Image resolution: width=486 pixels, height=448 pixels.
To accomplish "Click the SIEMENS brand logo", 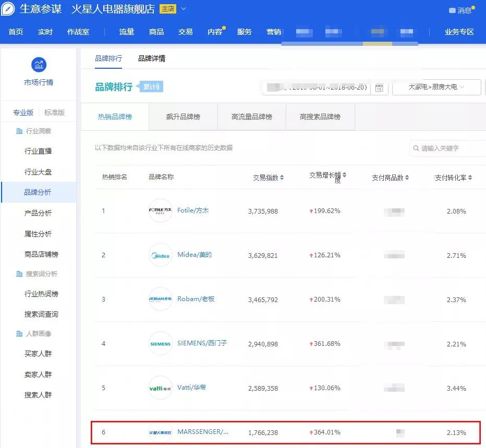I will click(160, 343).
